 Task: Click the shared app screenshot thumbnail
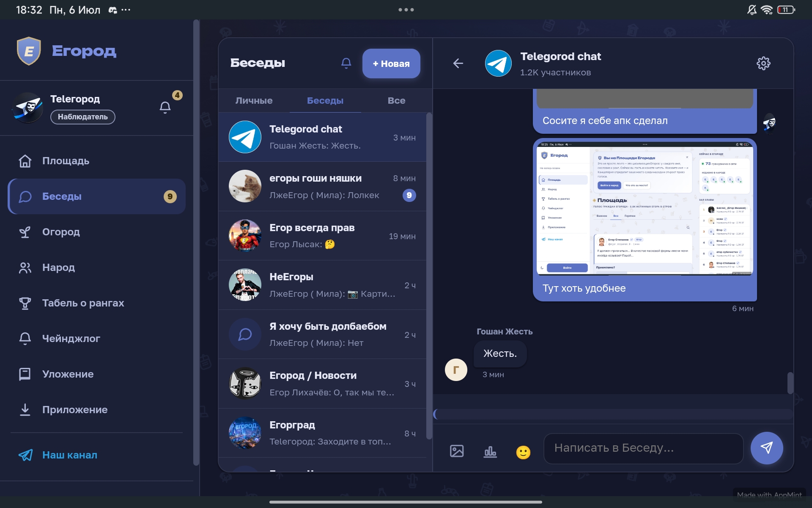click(x=645, y=209)
